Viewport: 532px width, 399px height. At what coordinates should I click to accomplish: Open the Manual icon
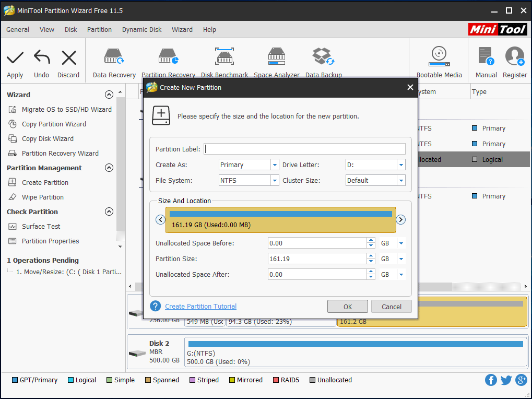tap(486, 56)
